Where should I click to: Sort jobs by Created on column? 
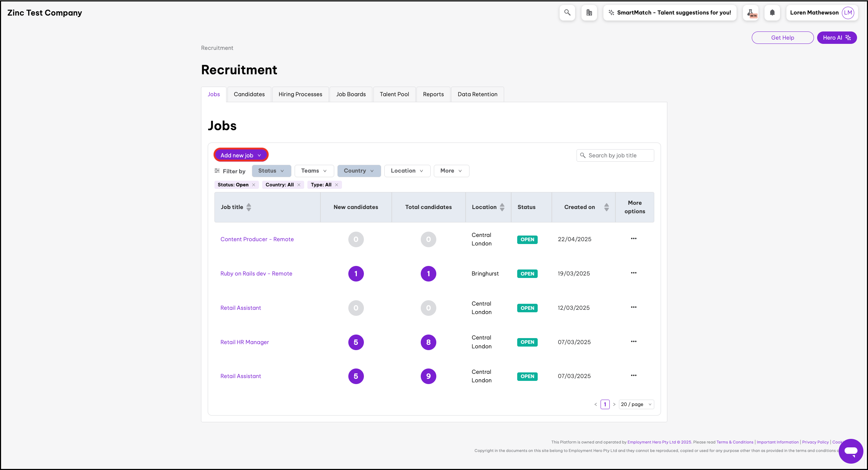(x=606, y=207)
